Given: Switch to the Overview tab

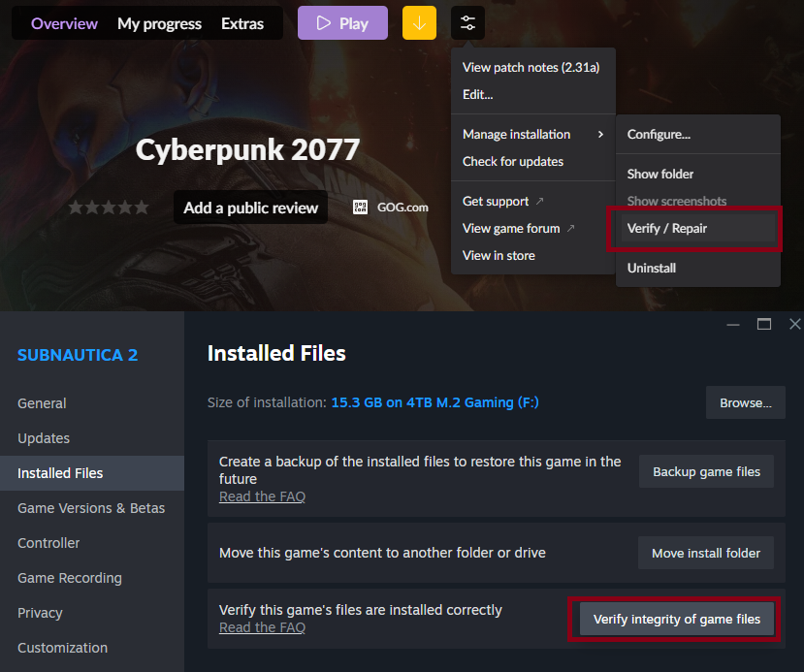Looking at the screenshot, I should click(64, 23).
